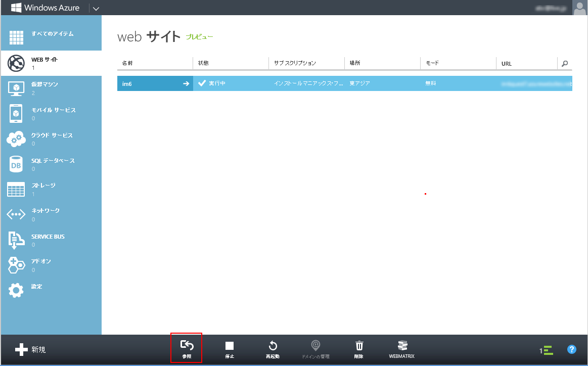Select the WEB サイト globe icon
This screenshot has height=366, width=588.
click(16, 63)
